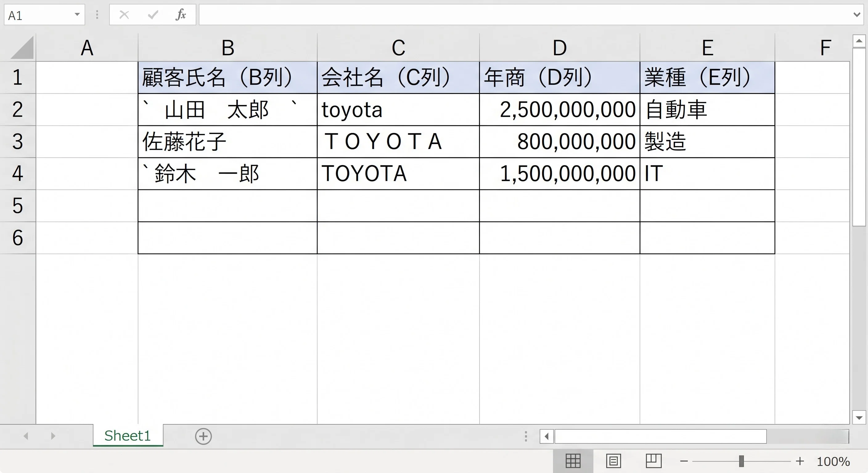The width and height of the screenshot is (868, 473).
Task: Select column B header
Action: (228, 47)
